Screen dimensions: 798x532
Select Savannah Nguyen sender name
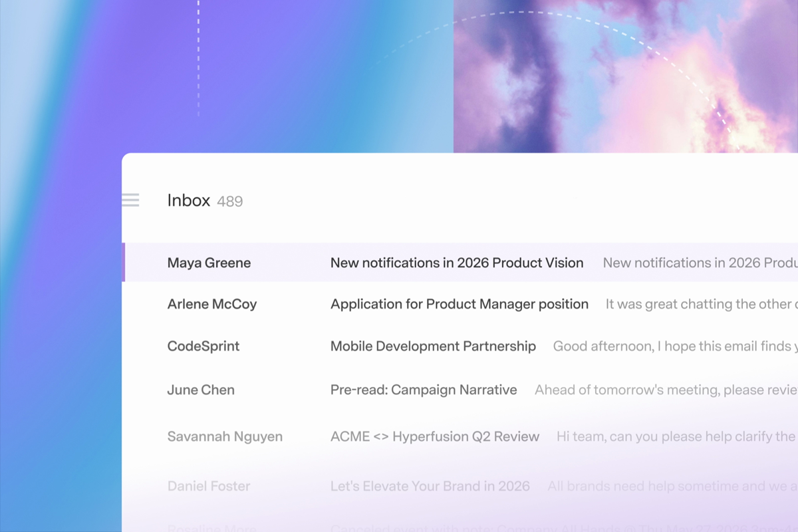(x=225, y=436)
